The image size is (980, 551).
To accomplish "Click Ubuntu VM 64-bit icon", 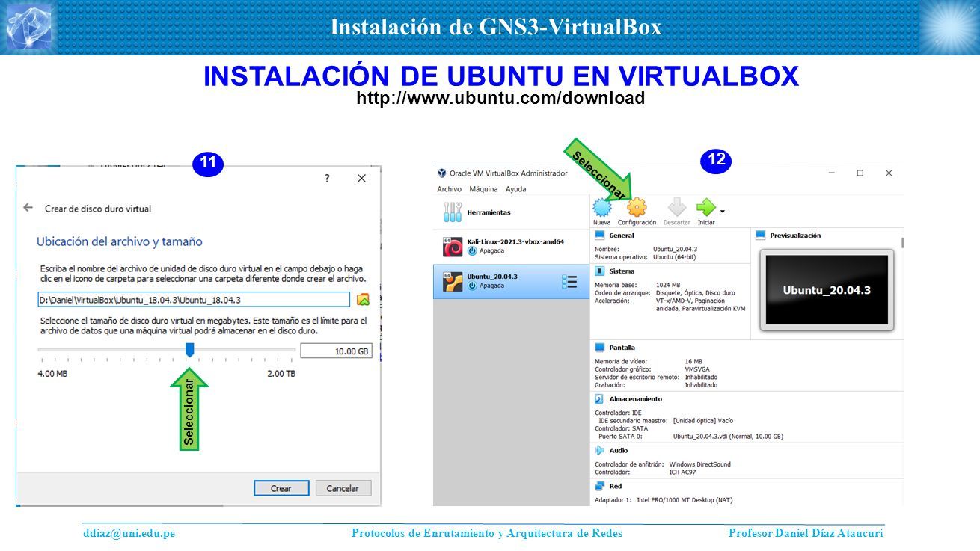I will [x=453, y=282].
